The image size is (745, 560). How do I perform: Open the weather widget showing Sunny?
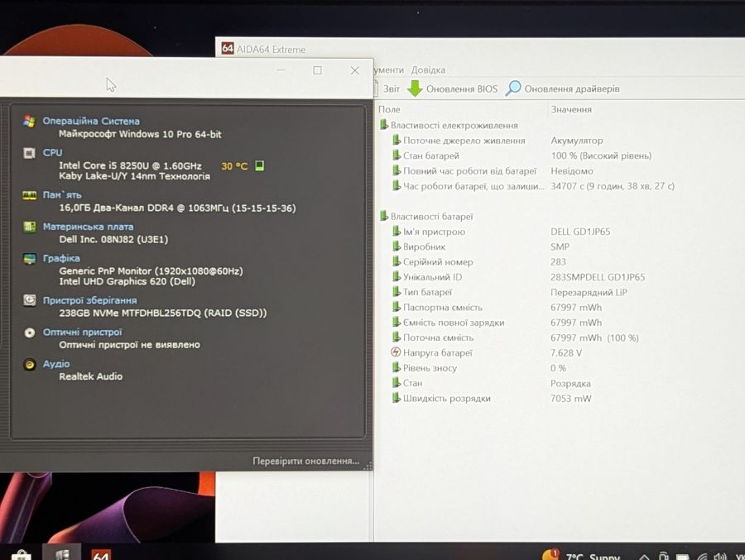click(x=580, y=555)
